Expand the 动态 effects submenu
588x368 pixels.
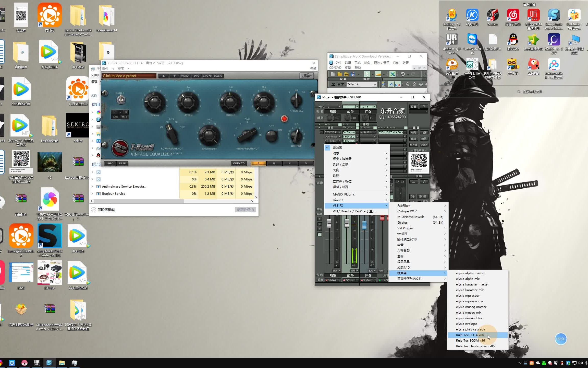coord(357,153)
